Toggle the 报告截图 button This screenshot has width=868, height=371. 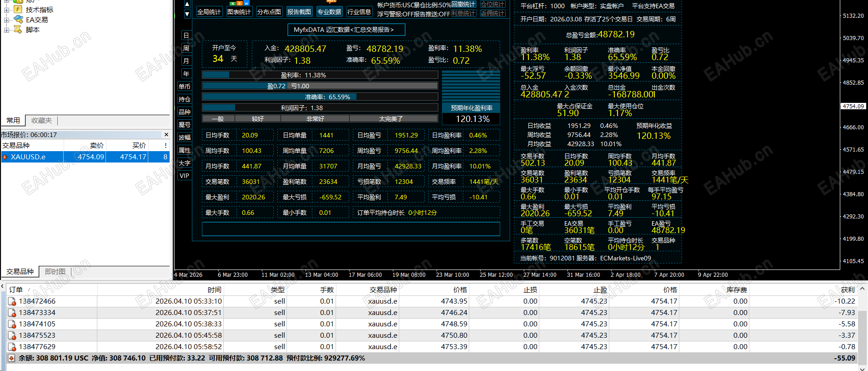[299, 12]
